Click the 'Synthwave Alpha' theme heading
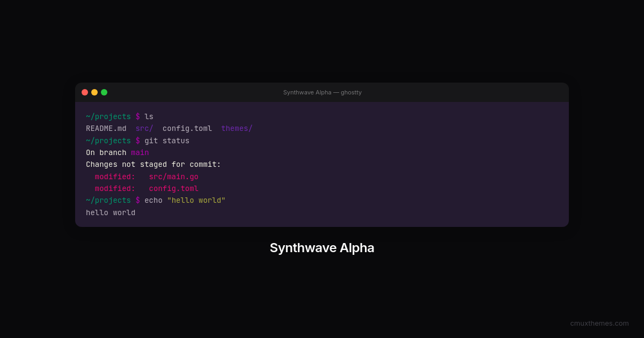The image size is (644, 338). (x=322, y=248)
